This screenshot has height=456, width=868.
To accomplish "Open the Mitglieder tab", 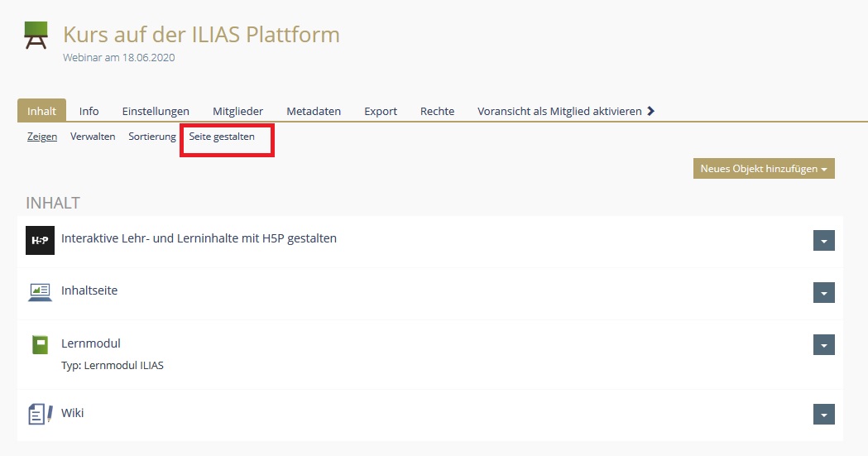I will pyautogui.click(x=237, y=111).
